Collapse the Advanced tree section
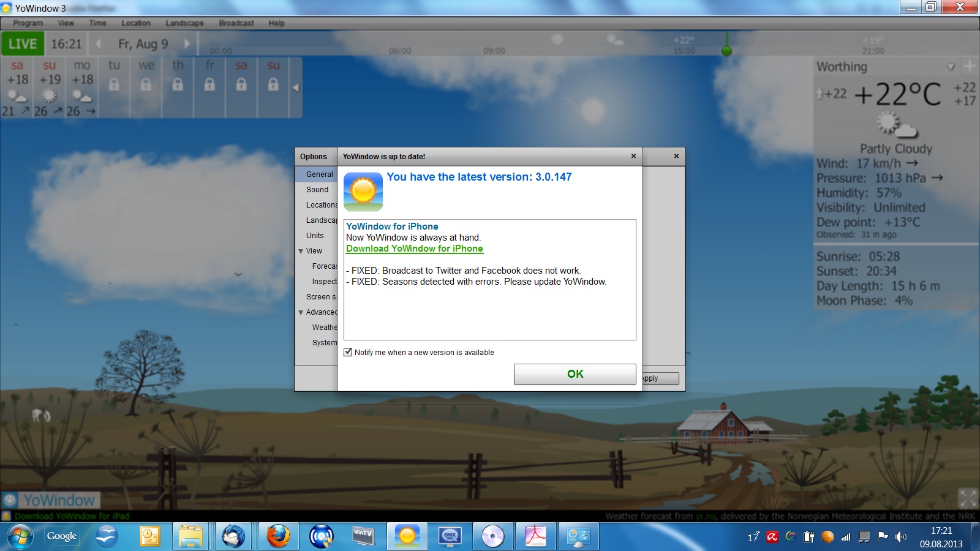Screen dimensions: 980x551 301,312
